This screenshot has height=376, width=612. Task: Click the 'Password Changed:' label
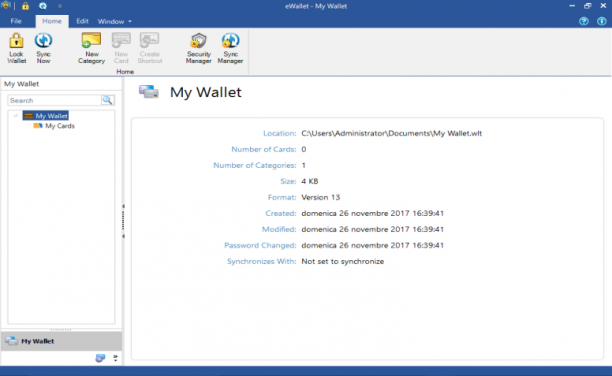click(260, 245)
